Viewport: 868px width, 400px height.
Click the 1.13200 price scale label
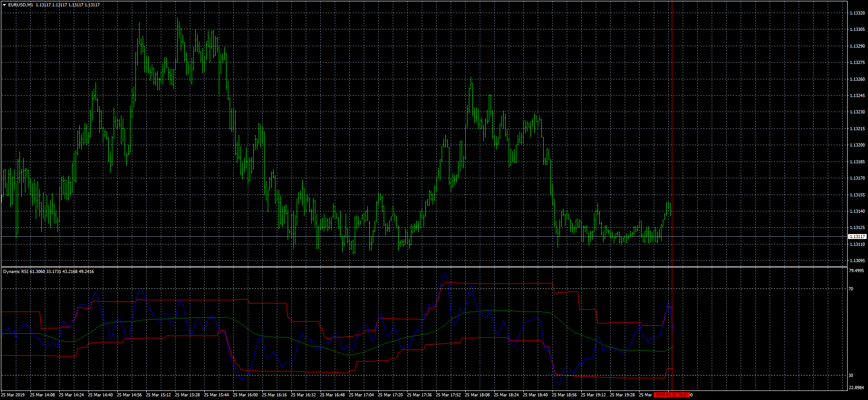coord(857,145)
